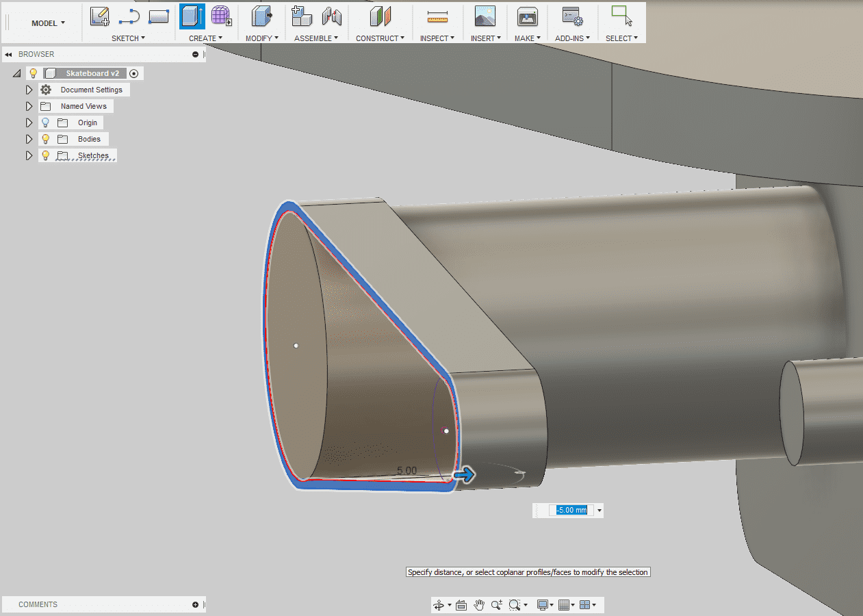The image size is (863, 616).
Task: Open the CREATE menu
Action: (205, 38)
